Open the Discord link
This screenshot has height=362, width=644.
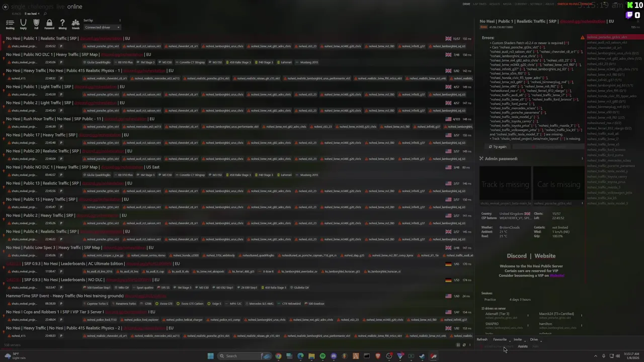click(x=517, y=256)
